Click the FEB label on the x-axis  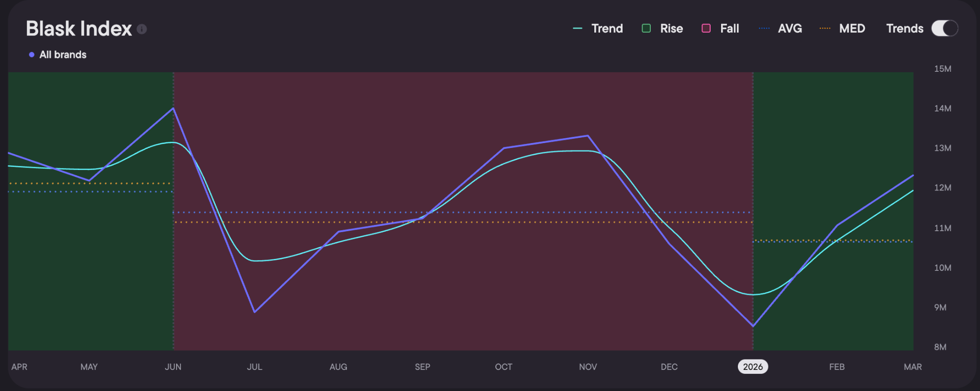(837, 367)
